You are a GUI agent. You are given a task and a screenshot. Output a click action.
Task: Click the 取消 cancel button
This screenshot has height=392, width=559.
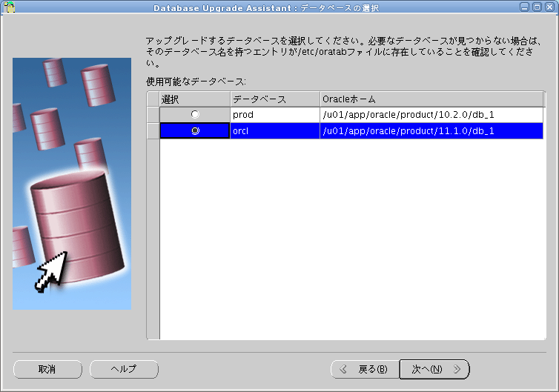pyautogui.click(x=47, y=369)
